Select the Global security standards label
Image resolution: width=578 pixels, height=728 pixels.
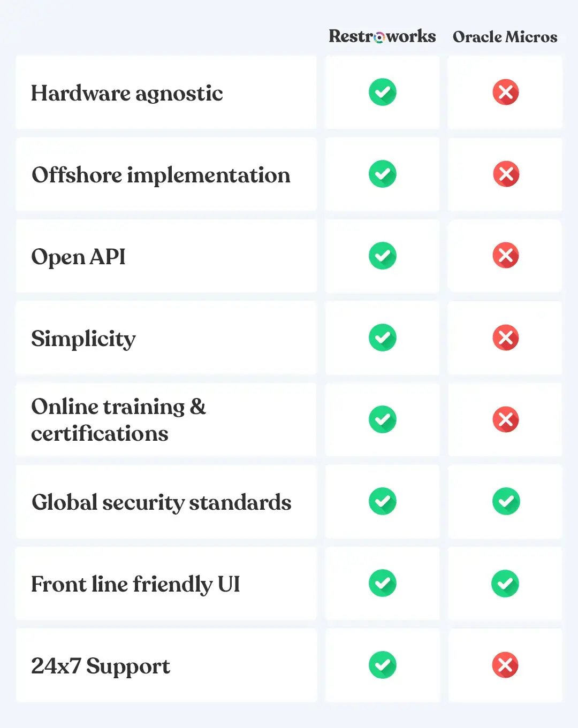tap(161, 502)
